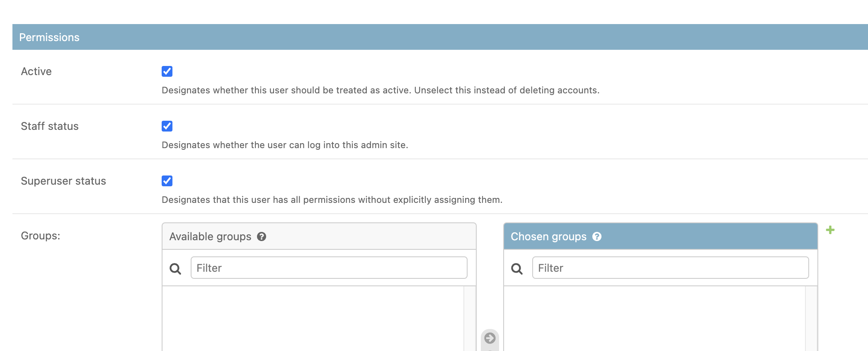
Task: Open help tooltip next to Chosen groups
Action: (597, 236)
